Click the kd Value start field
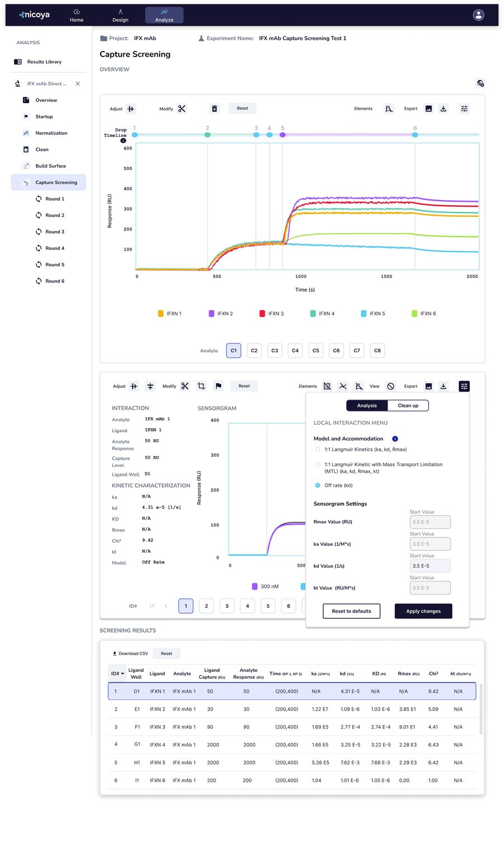Image resolution: width=504 pixels, height=844 pixels. pos(430,566)
